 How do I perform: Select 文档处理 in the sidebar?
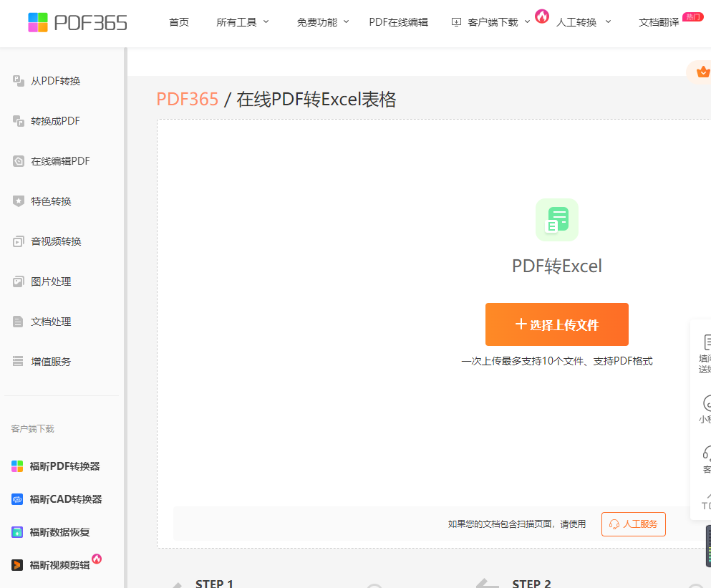[51, 322]
